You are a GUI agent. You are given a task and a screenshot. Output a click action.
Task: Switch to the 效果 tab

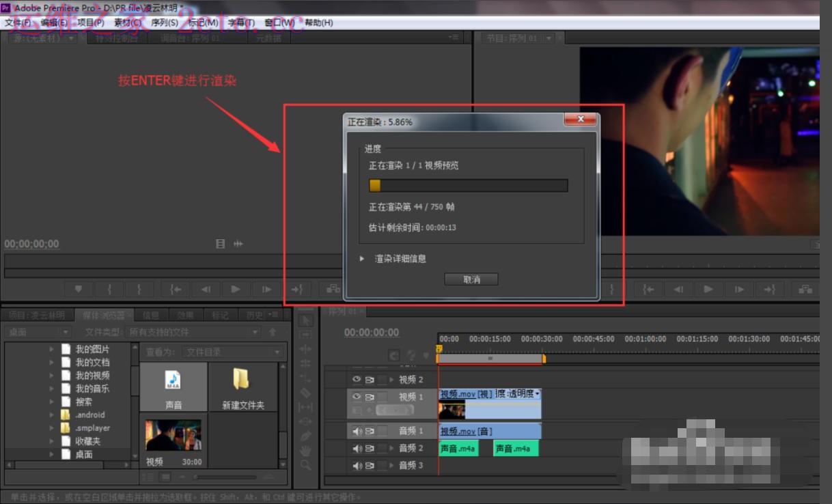[186, 315]
